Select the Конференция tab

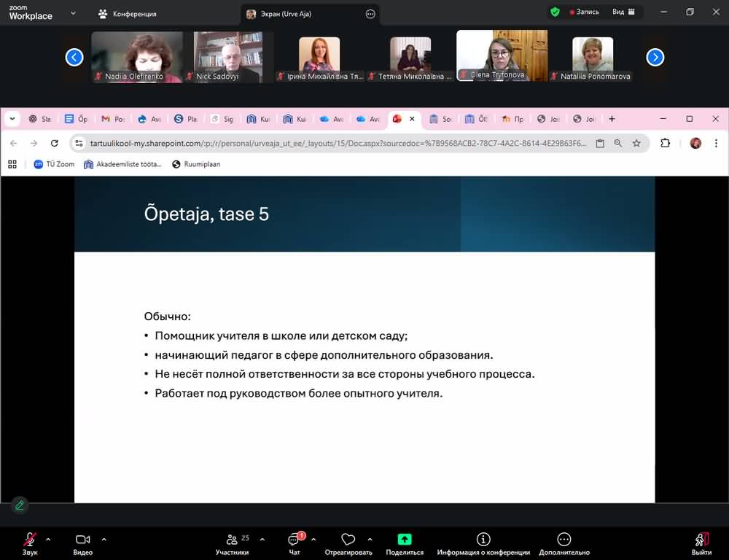point(128,13)
